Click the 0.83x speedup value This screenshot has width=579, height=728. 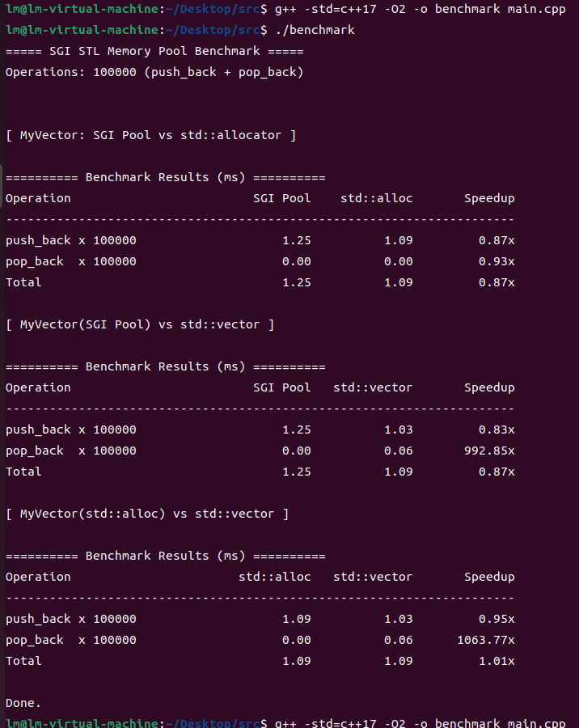point(497,430)
